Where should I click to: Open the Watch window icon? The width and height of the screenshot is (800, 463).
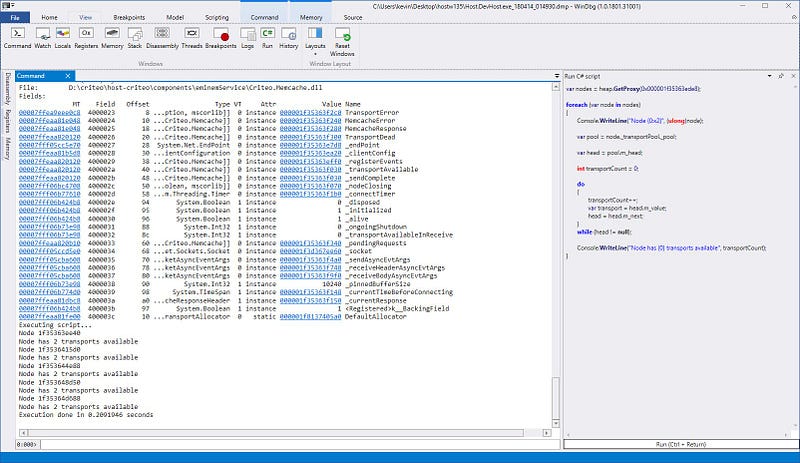point(42,38)
